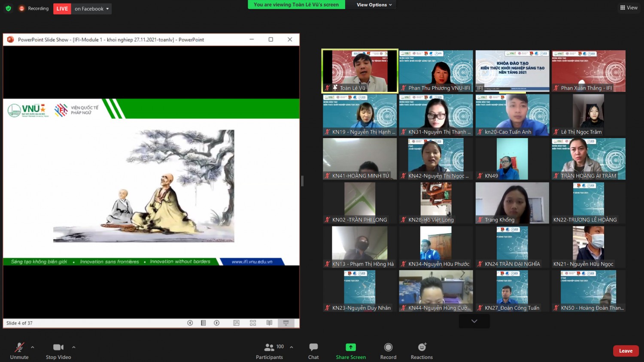Select KN34-Nguyễn Hữu Phước video tile

point(436,247)
